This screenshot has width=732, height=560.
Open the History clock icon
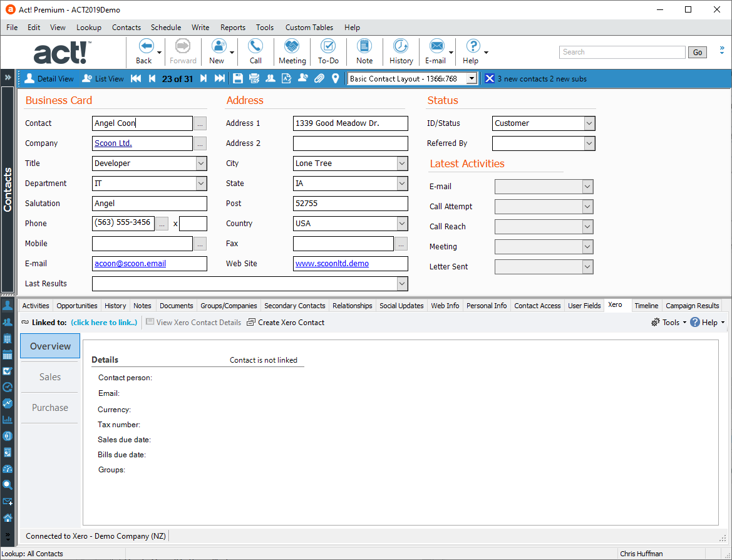pos(401,51)
